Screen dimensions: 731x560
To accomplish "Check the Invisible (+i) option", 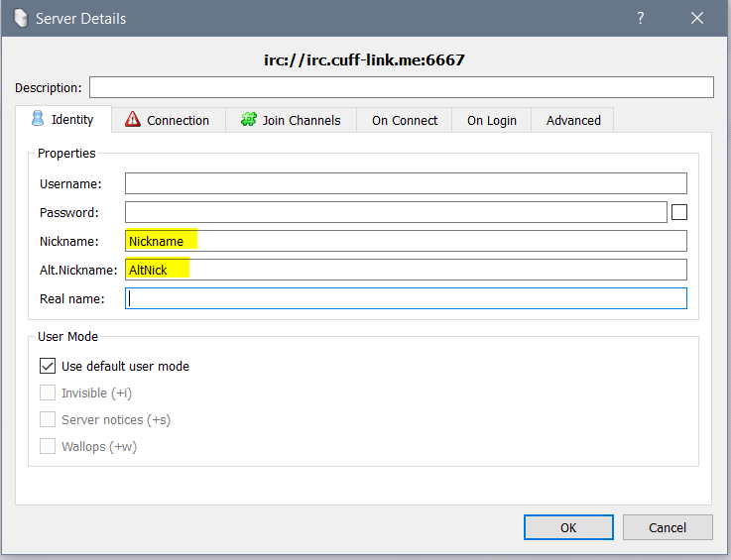I will pyautogui.click(x=48, y=392).
